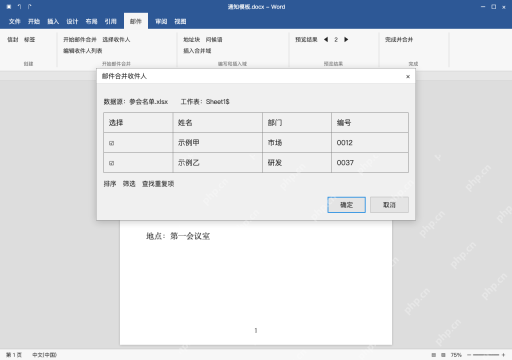Open the 视图 ribbon tab
This screenshot has width=512, height=360.
coord(180,22)
